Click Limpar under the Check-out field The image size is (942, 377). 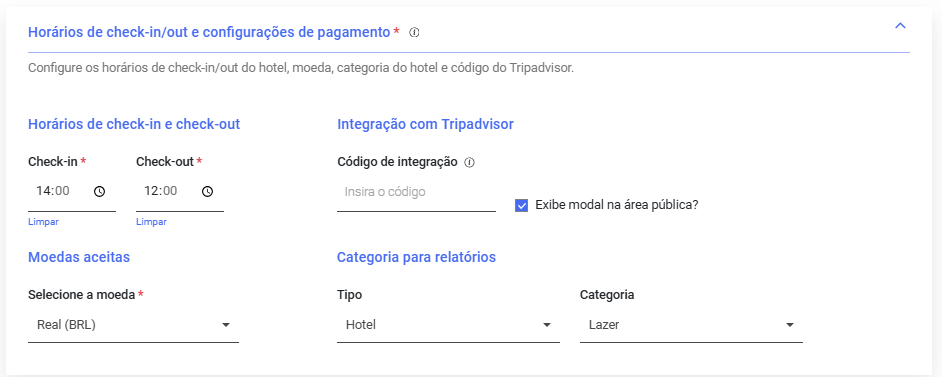click(x=151, y=222)
